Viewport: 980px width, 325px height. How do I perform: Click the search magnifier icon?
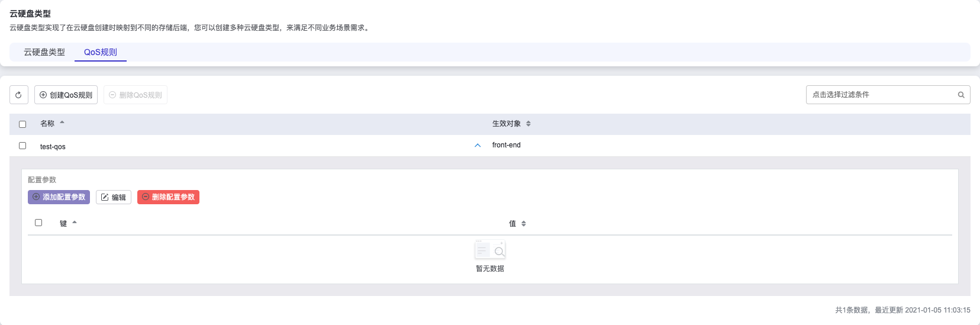click(x=961, y=95)
